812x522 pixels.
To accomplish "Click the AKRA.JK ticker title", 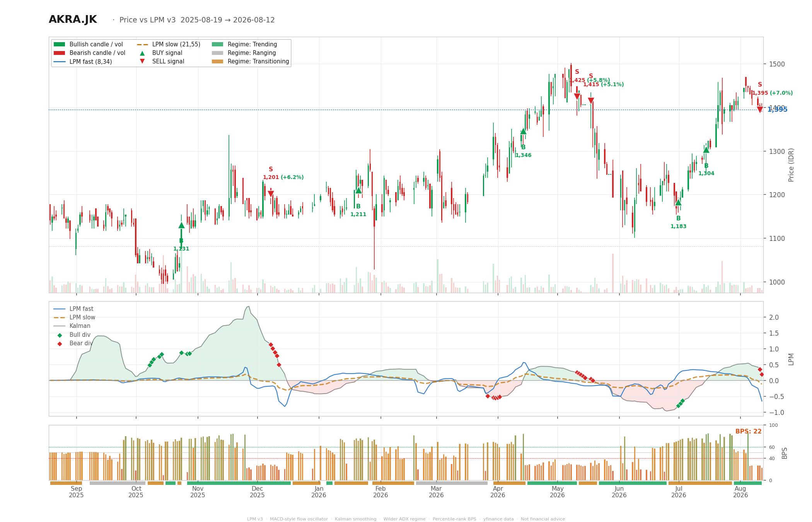I will click(x=73, y=20).
